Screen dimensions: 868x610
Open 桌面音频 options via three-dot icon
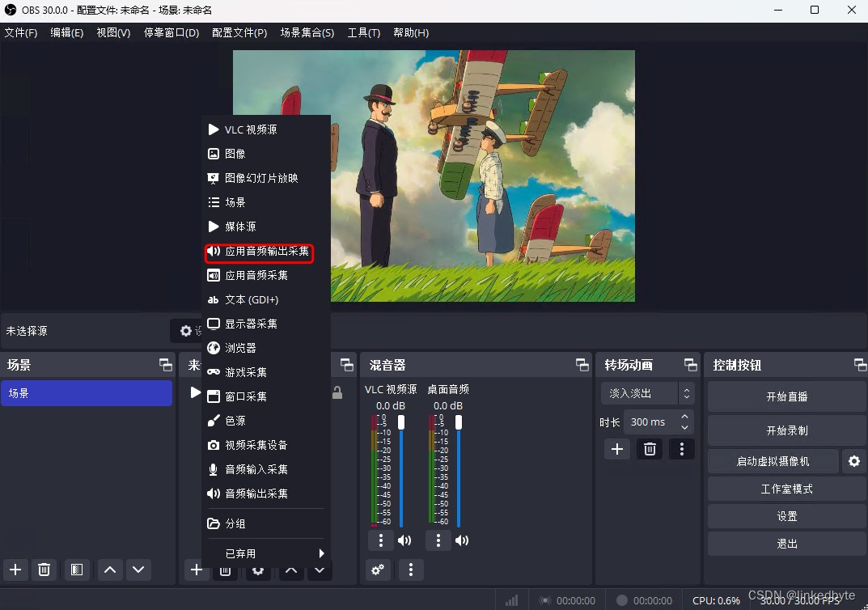[x=438, y=540]
